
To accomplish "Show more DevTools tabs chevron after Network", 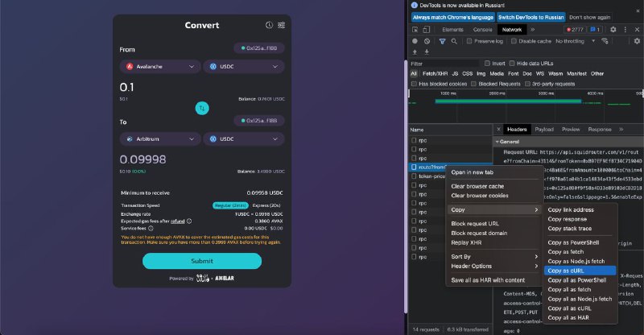I will (533, 30).
